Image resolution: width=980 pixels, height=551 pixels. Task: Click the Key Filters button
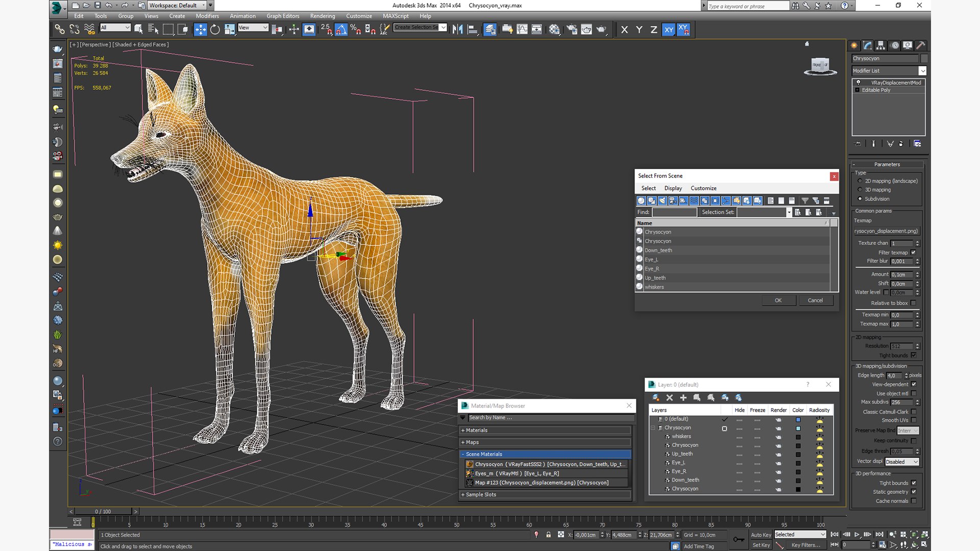tap(806, 545)
